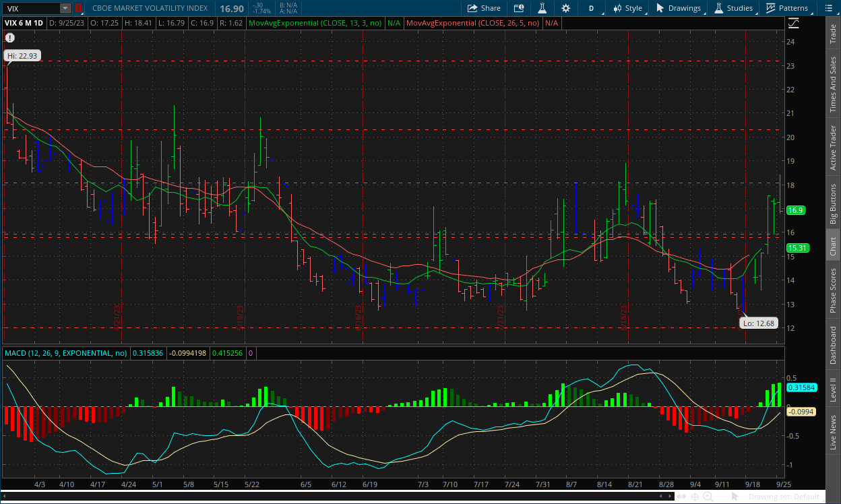Click the Hi: 22.93 price bubble
The image size is (841, 504).
(22, 56)
